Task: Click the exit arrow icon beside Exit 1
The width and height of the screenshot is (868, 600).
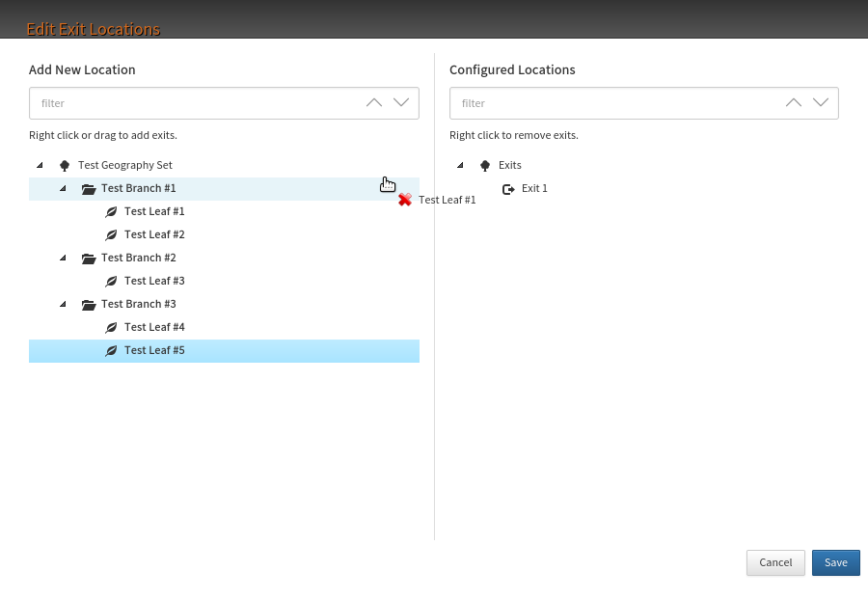Action: pos(508,189)
